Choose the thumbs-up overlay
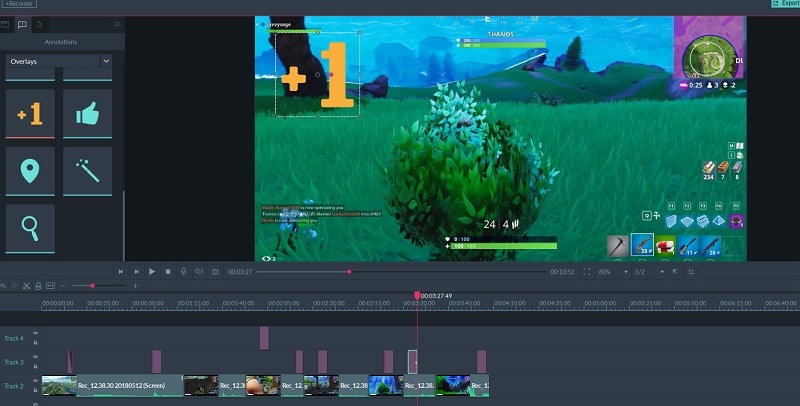Viewport: 800px width, 406px height. click(87, 114)
